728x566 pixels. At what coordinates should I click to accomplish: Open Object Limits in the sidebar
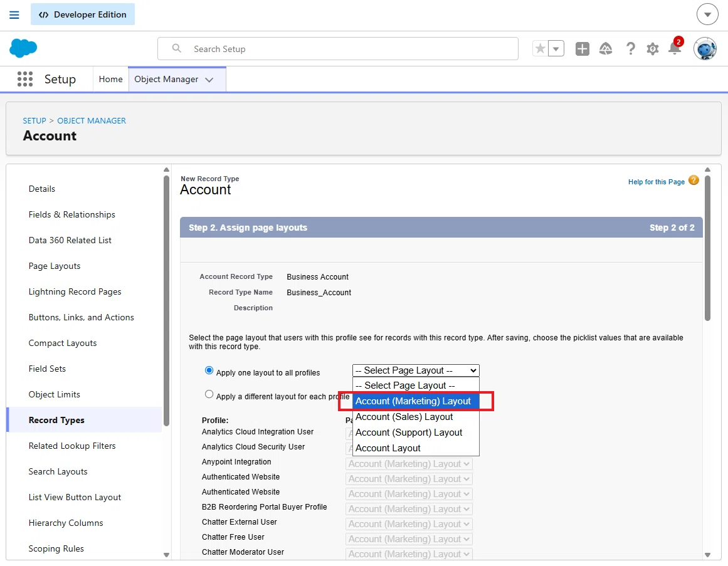[55, 394]
